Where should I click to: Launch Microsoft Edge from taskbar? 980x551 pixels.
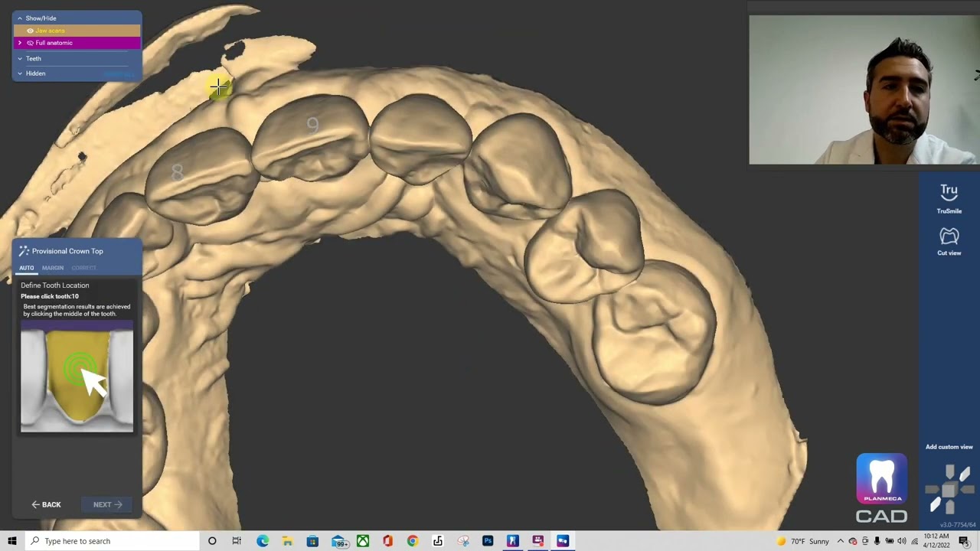tap(263, 541)
